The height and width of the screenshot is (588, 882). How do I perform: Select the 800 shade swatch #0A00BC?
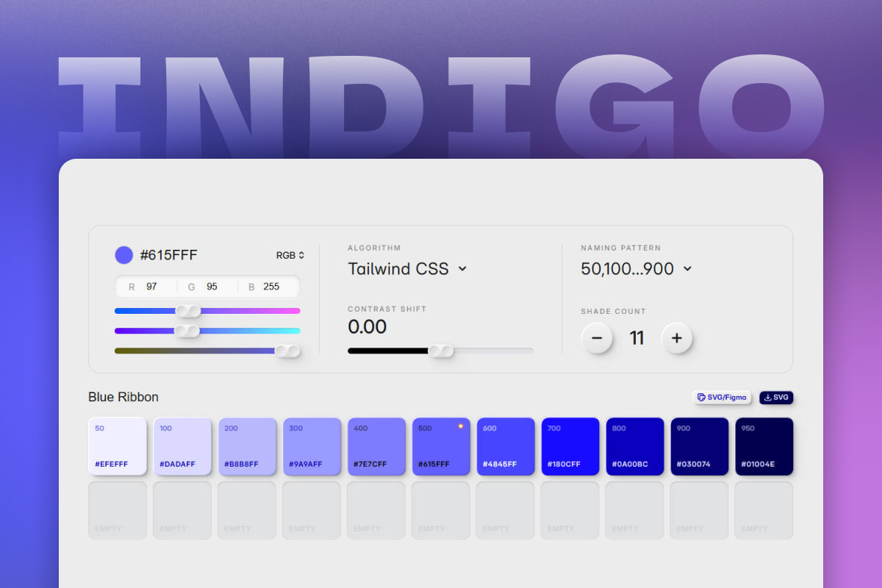point(635,446)
